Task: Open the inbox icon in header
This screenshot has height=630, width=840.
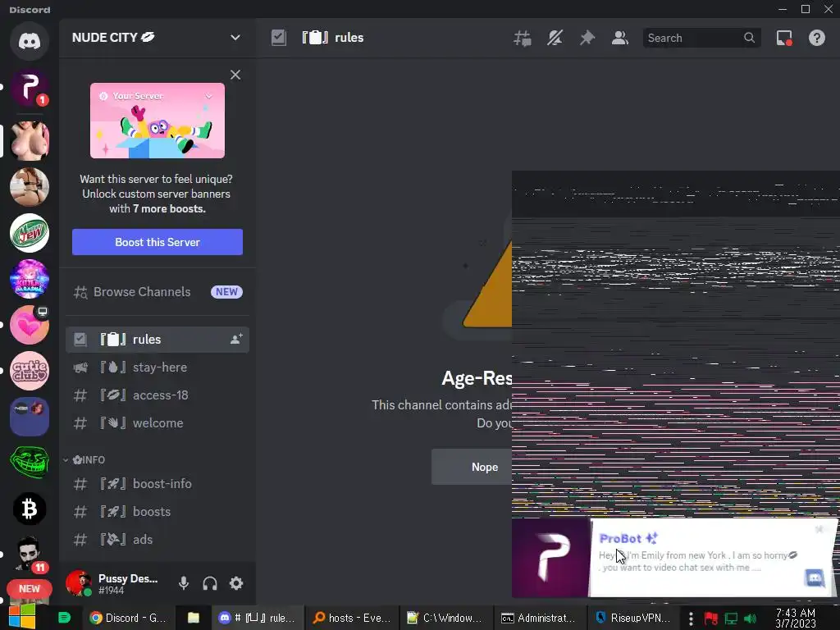Action: click(x=784, y=38)
